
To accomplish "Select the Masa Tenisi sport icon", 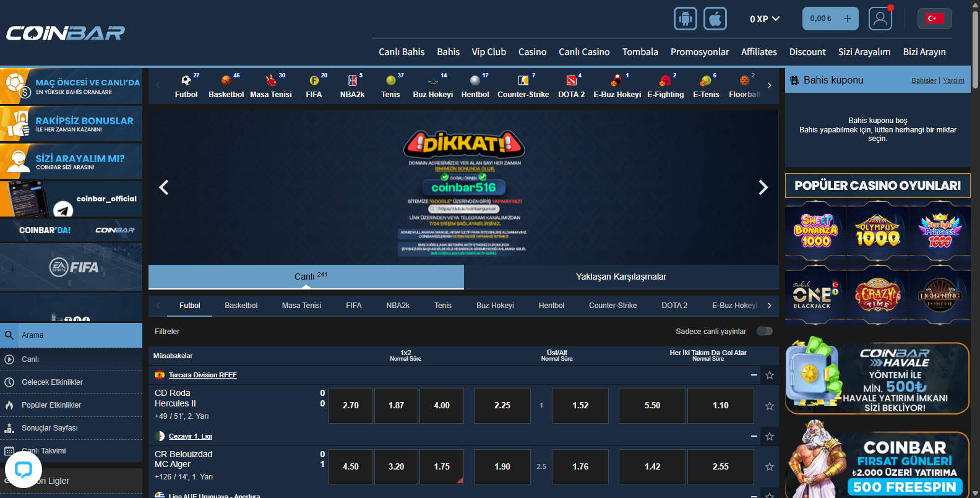I will click(271, 85).
